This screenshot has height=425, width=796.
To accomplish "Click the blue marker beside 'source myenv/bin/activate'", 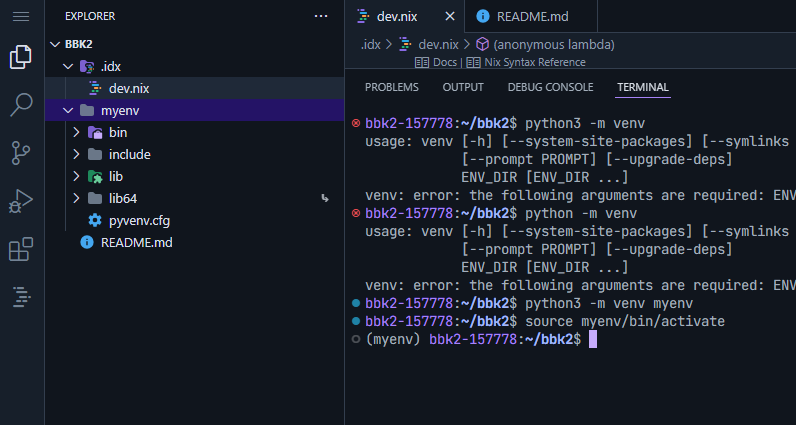I will coord(356,321).
